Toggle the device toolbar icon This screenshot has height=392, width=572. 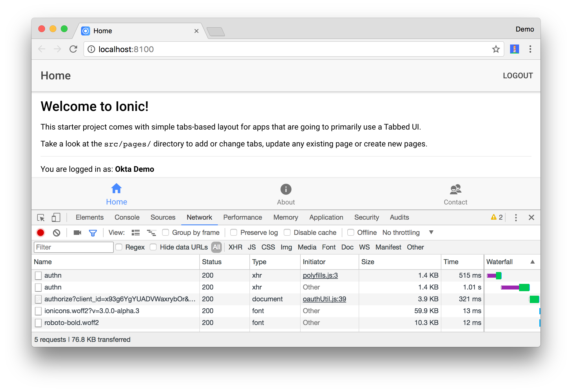tap(56, 218)
